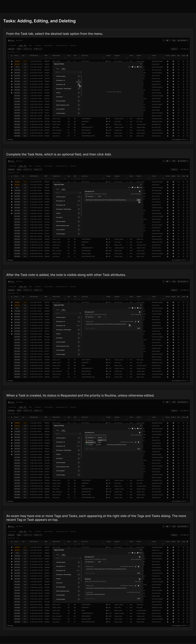Add Call back patient task in first screenshot
This screenshot has width=196, height=644.
click(79, 76)
